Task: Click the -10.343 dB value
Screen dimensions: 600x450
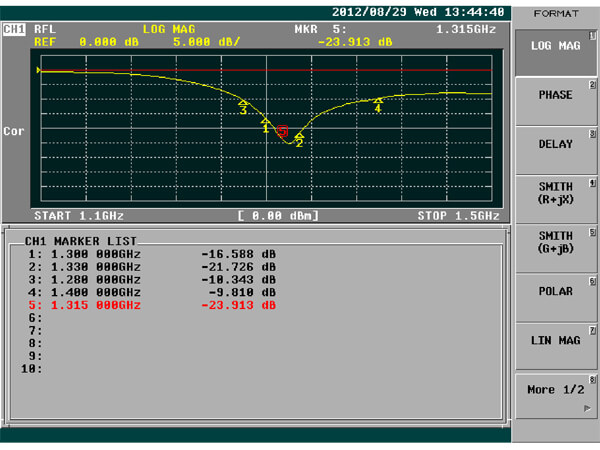Action: [x=238, y=280]
